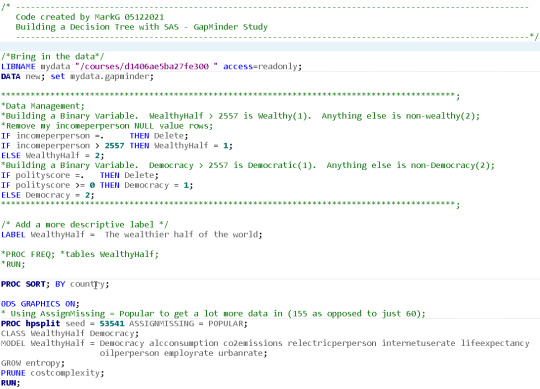
Task: Click 'ASSIGNMISSING = POPULAR;' option
Action: [188, 324]
